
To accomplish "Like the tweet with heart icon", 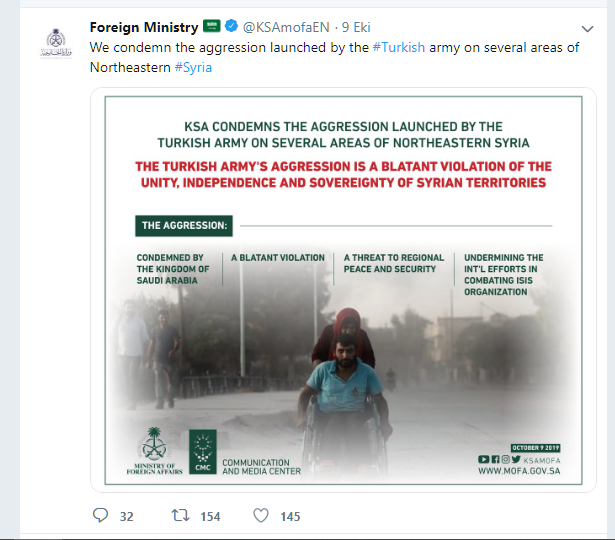I will tap(261, 516).
